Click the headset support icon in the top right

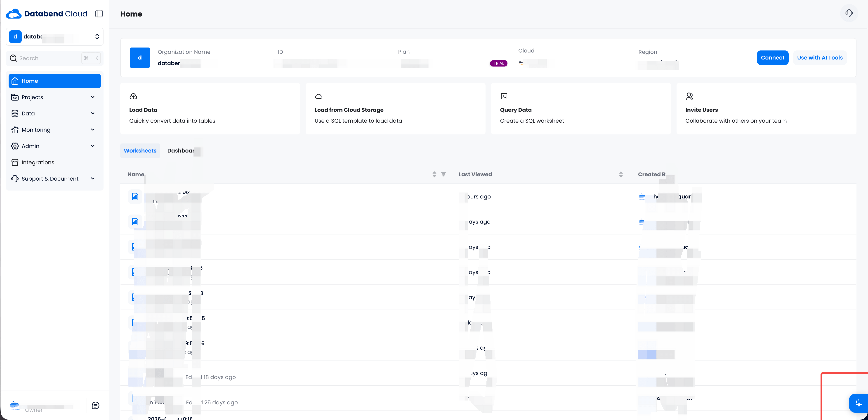(849, 13)
